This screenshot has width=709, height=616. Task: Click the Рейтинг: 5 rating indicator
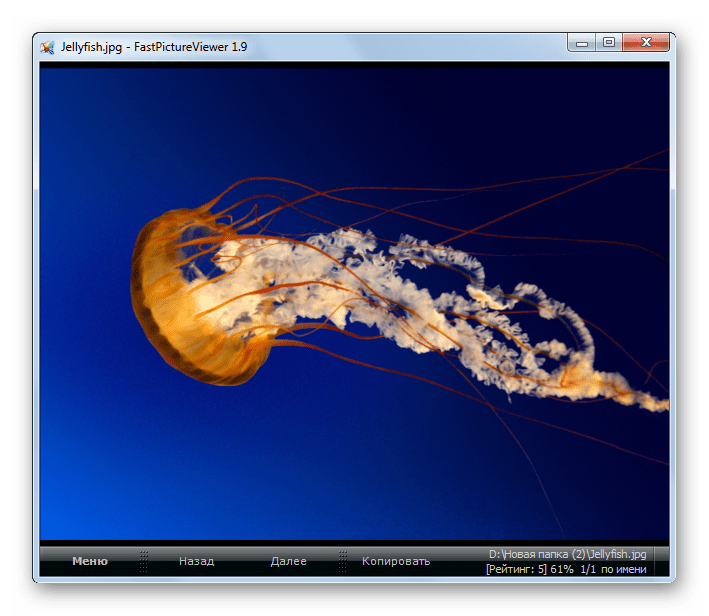[x=517, y=569]
